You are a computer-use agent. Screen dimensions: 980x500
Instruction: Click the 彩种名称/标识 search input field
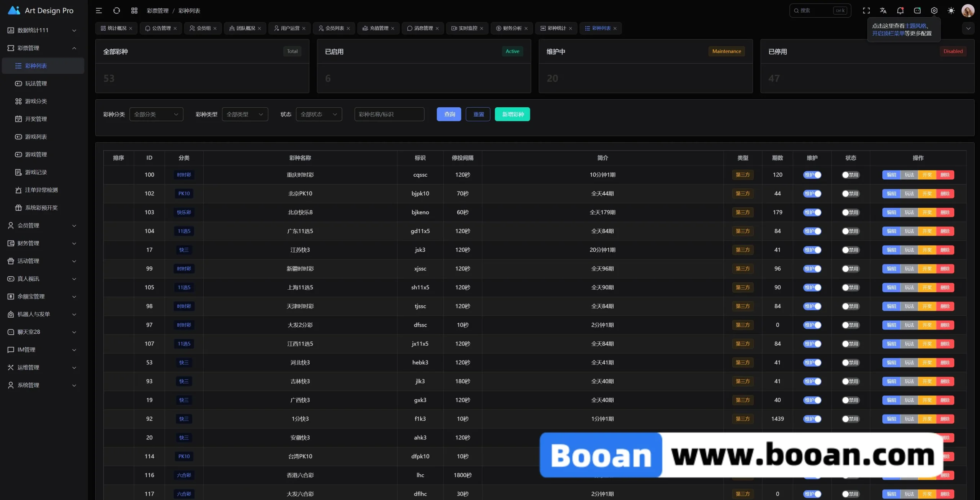point(389,115)
